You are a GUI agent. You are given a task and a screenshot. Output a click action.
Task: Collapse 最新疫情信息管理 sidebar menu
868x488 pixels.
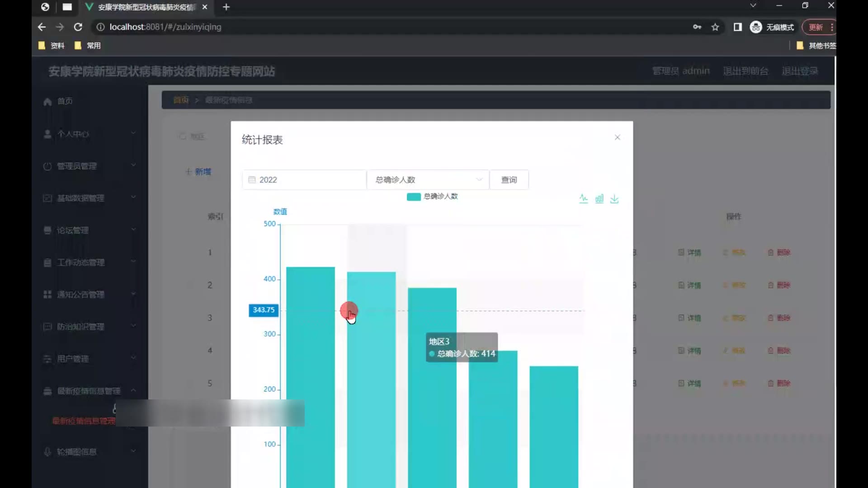[89, 391]
